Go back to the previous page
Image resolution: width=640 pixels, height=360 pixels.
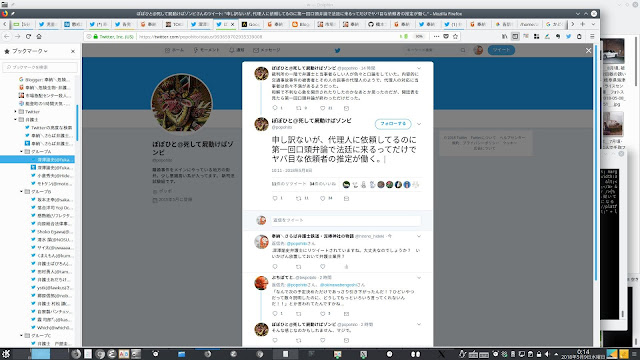tap(7, 36)
